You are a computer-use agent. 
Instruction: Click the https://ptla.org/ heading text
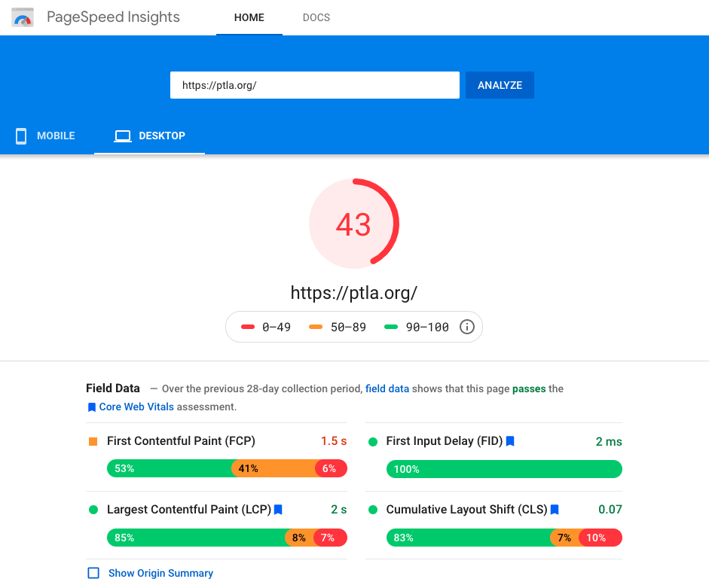[353, 293]
